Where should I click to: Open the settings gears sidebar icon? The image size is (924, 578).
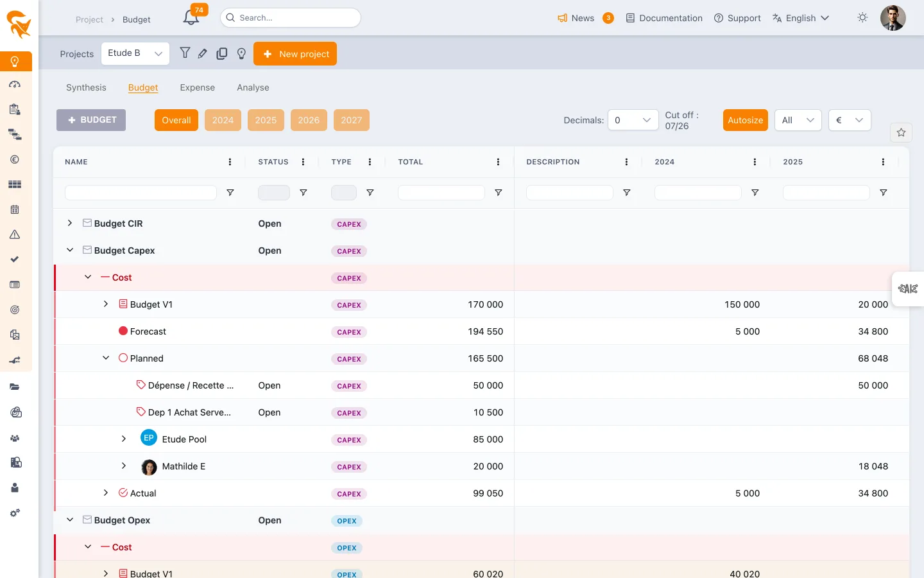pos(15,513)
